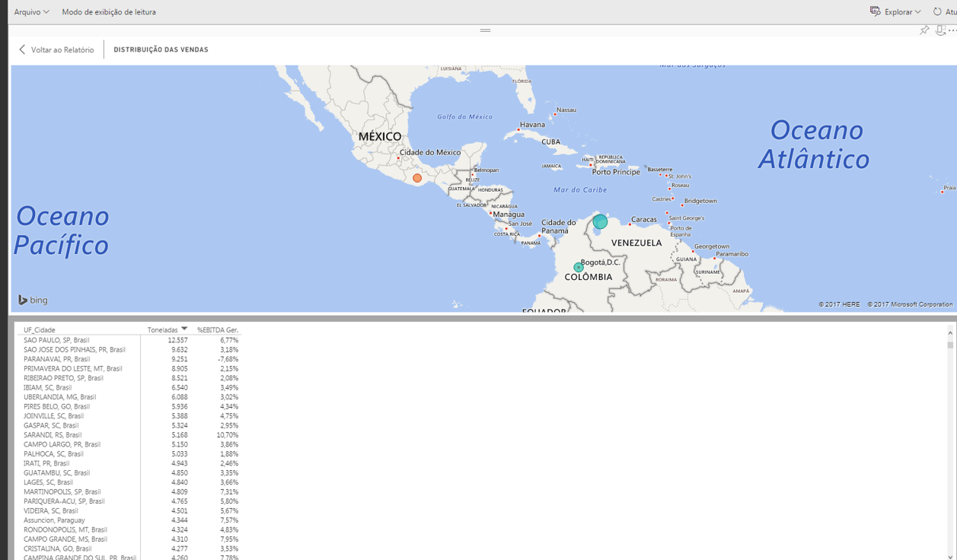Image resolution: width=957 pixels, height=560 pixels.
Task: Click the table scrollbar down arrow
Action: [x=950, y=556]
